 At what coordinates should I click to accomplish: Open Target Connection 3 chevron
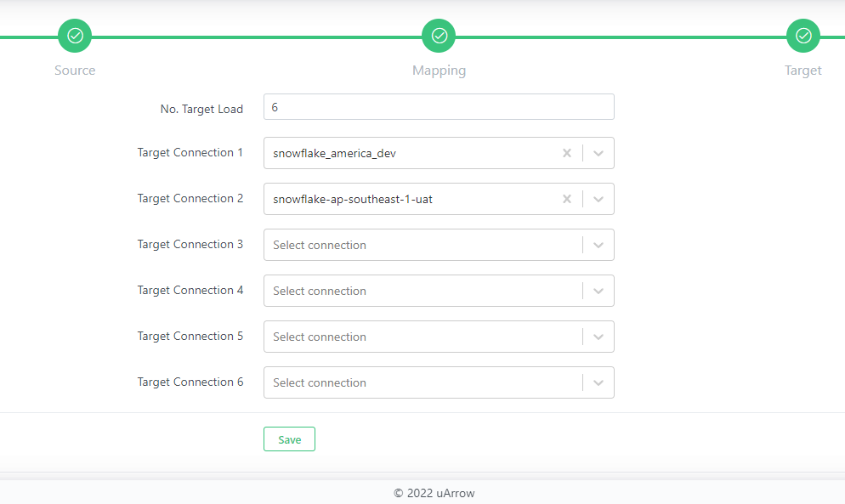point(598,245)
